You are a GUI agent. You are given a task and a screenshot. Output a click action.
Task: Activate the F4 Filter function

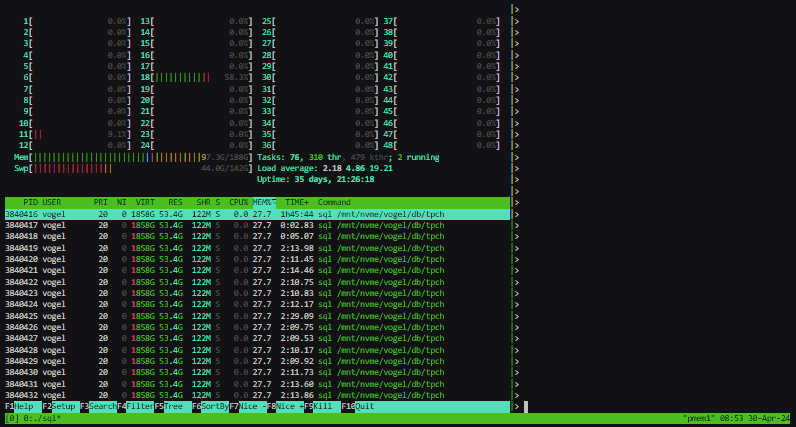tap(136, 406)
